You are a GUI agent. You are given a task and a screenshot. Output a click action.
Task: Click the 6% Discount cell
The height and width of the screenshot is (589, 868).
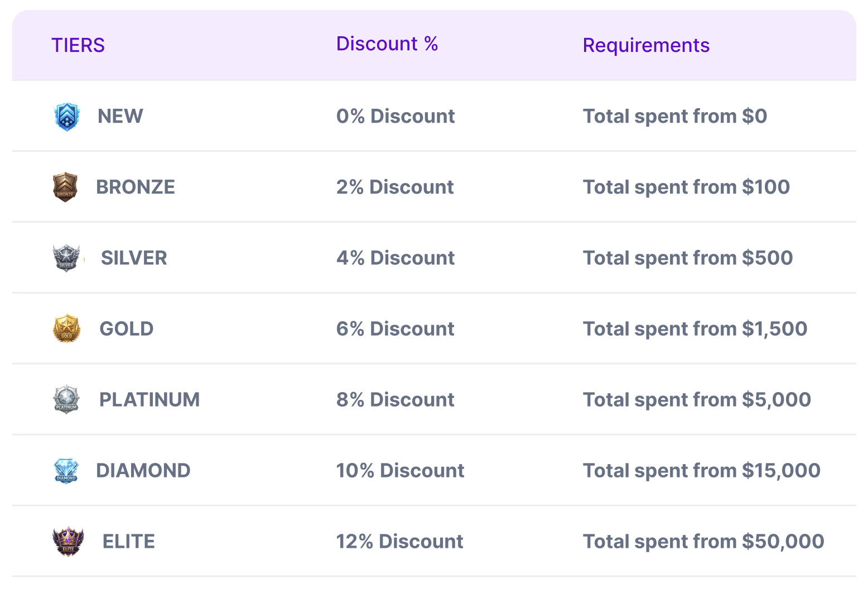[395, 329]
